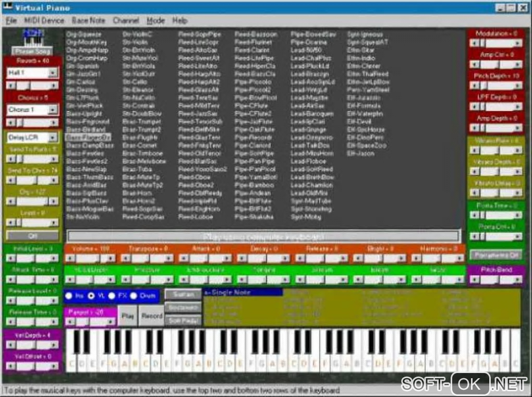Click the Porta Time slider track

pyautogui.click(x=496, y=215)
